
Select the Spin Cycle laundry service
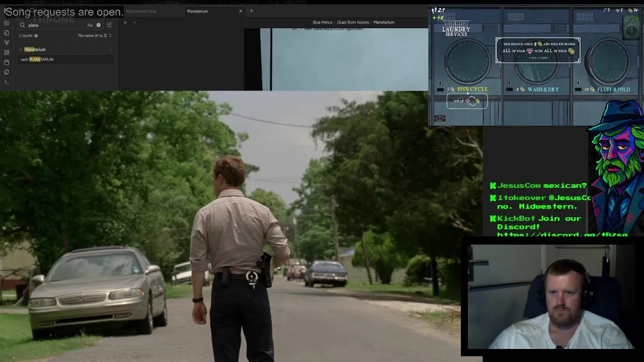click(x=472, y=89)
